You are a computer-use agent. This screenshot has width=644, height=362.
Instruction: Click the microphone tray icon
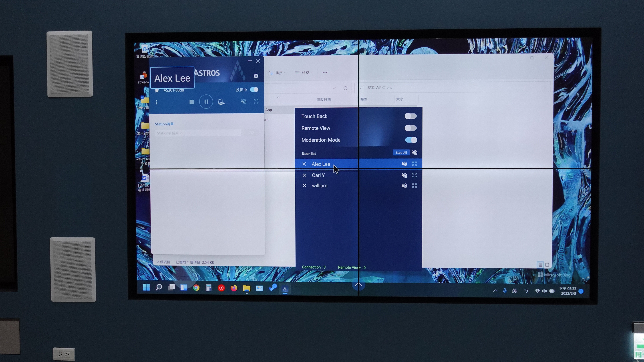pos(505,291)
